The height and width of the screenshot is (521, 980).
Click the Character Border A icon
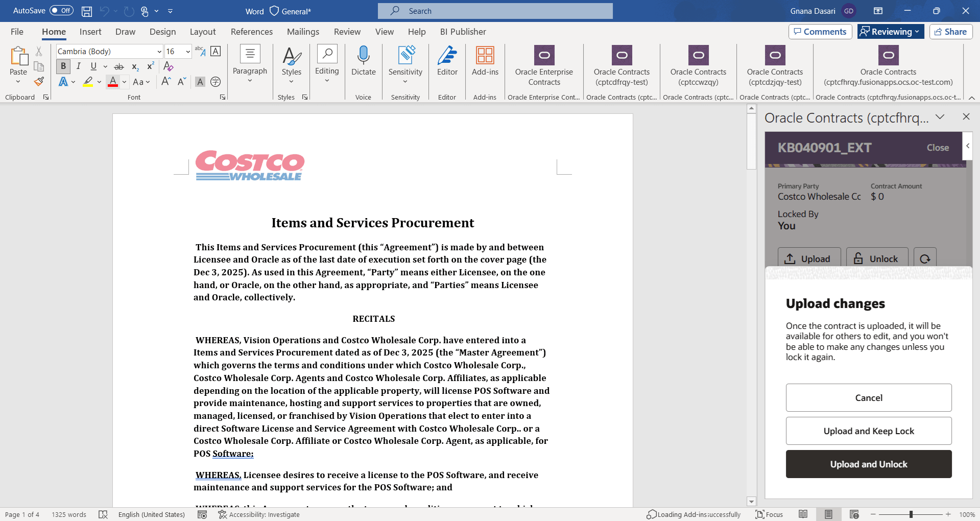(216, 51)
